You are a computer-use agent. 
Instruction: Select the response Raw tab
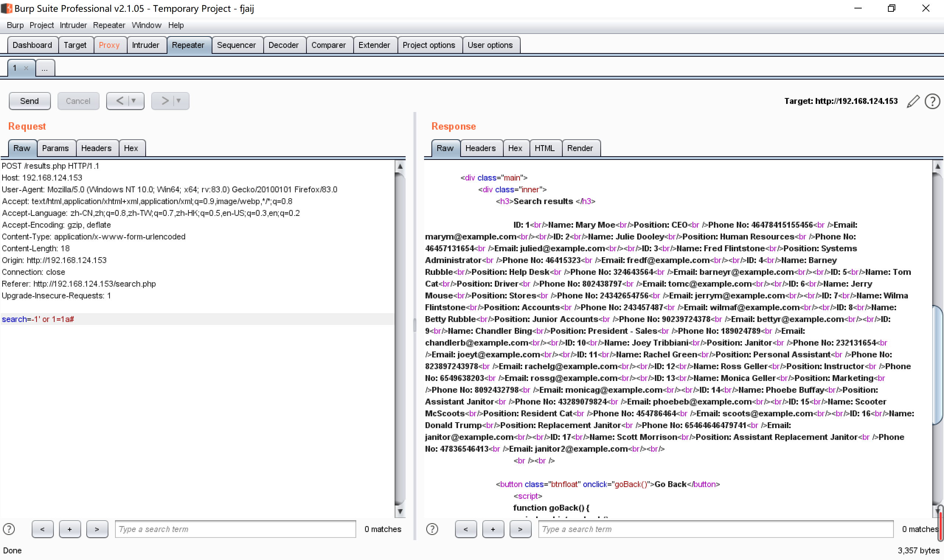[x=445, y=148]
